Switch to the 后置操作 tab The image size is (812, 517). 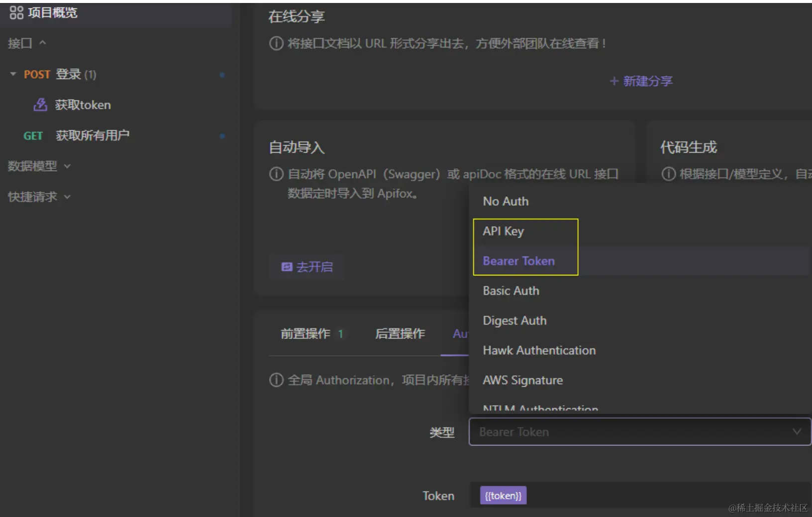click(x=400, y=334)
